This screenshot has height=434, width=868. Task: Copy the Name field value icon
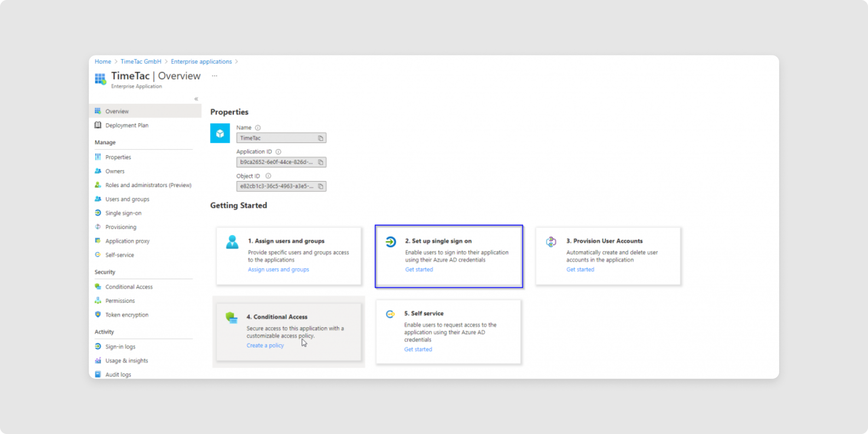click(x=320, y=138)
